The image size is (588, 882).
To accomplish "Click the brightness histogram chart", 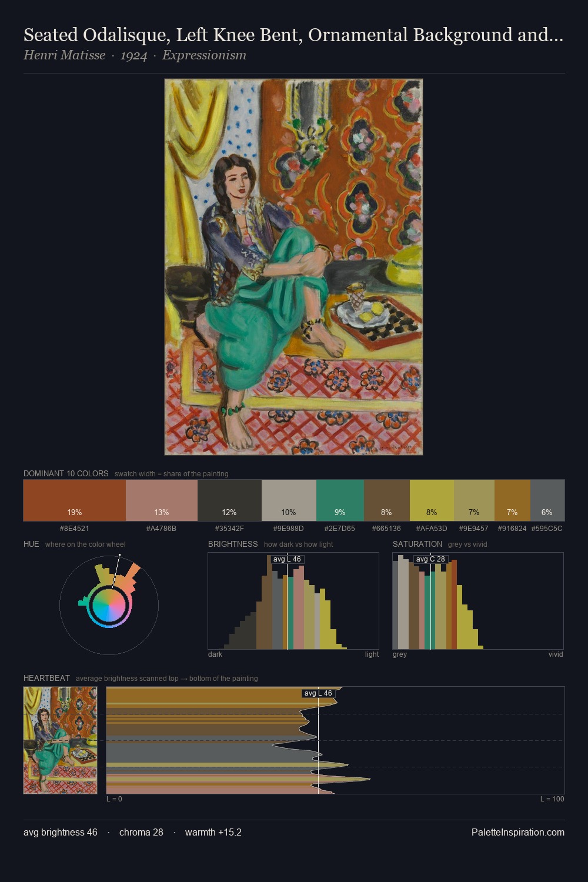I will click(293, 601).
